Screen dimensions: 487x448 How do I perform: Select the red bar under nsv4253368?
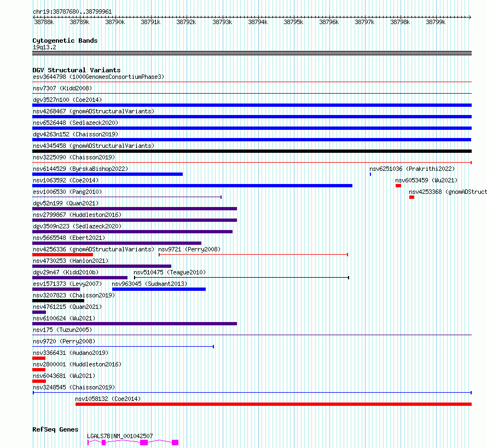coord(411,197)
